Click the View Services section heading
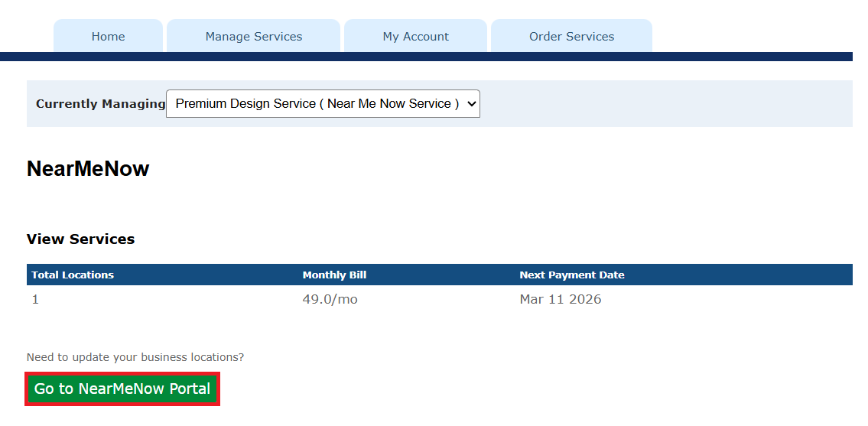Screen dimensions: 868x426 (x=80, y=239)
